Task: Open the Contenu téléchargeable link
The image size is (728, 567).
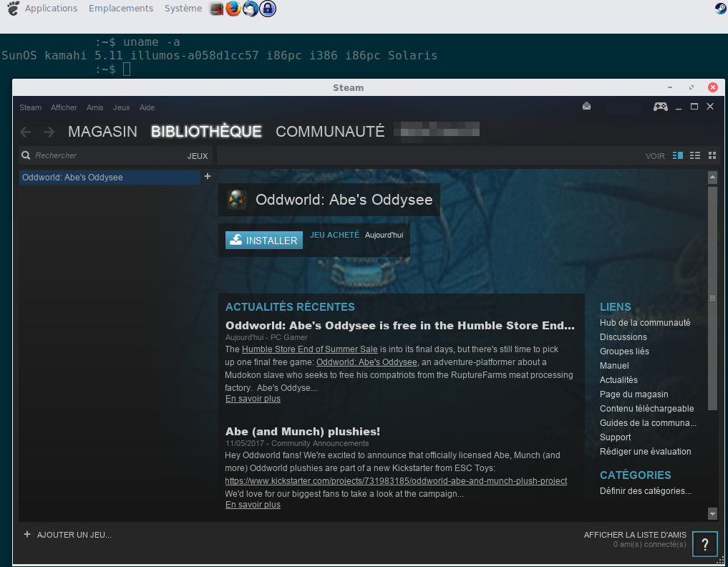Action: pyautogui.click(x=646, y=409)
